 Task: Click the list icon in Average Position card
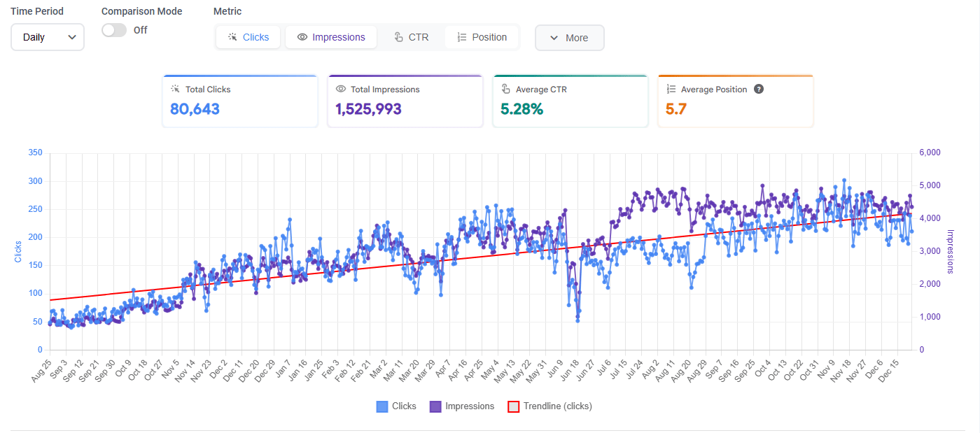671,90
